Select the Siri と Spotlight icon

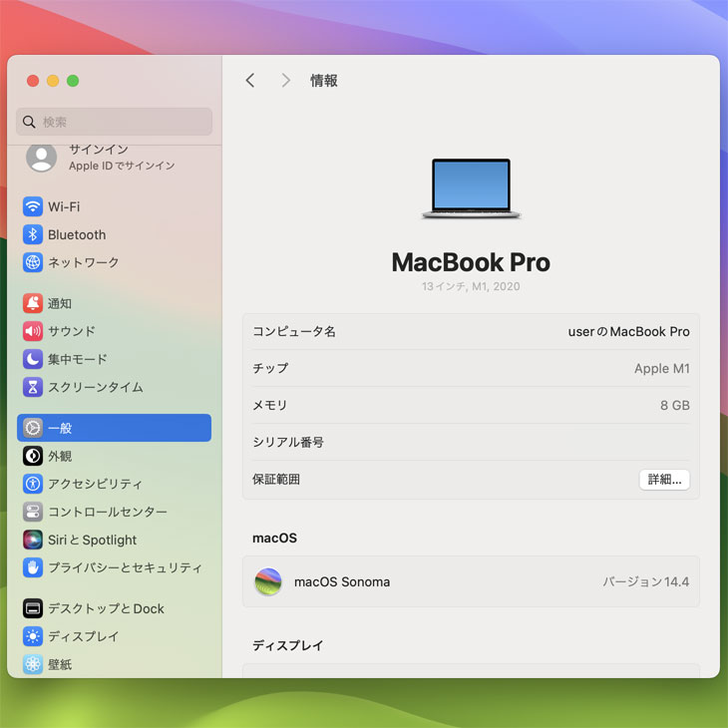[x=33, y=540]
